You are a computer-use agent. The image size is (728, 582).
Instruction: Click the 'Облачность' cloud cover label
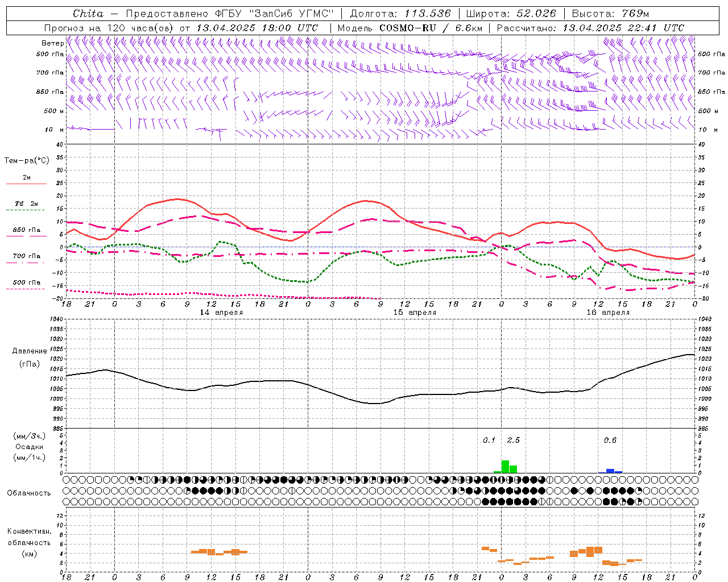29,493
